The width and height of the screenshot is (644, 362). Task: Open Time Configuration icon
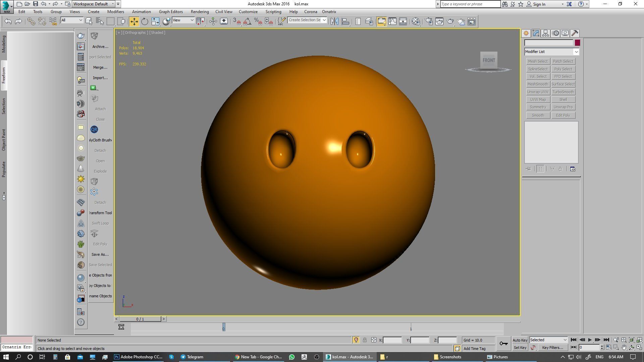point(608,348)
